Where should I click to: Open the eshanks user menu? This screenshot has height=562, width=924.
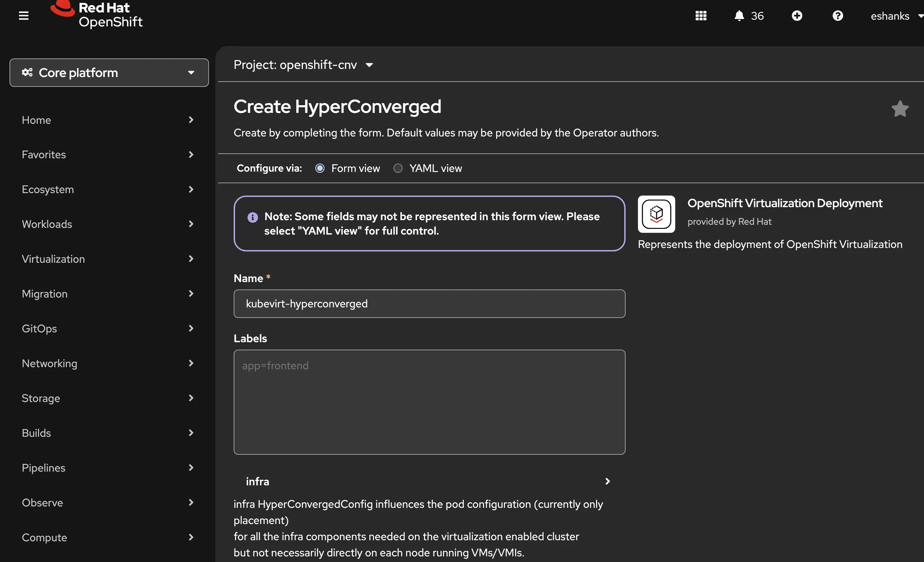click(x=896, y=16)
